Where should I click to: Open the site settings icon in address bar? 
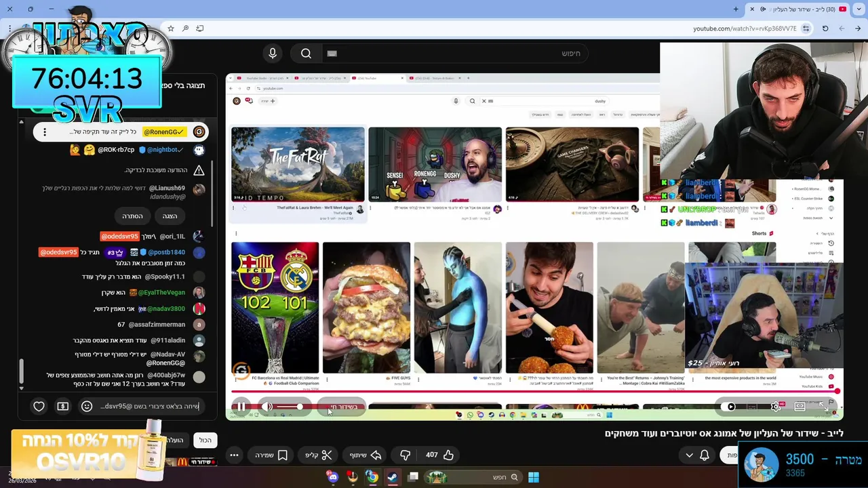[x=806, y=28]
